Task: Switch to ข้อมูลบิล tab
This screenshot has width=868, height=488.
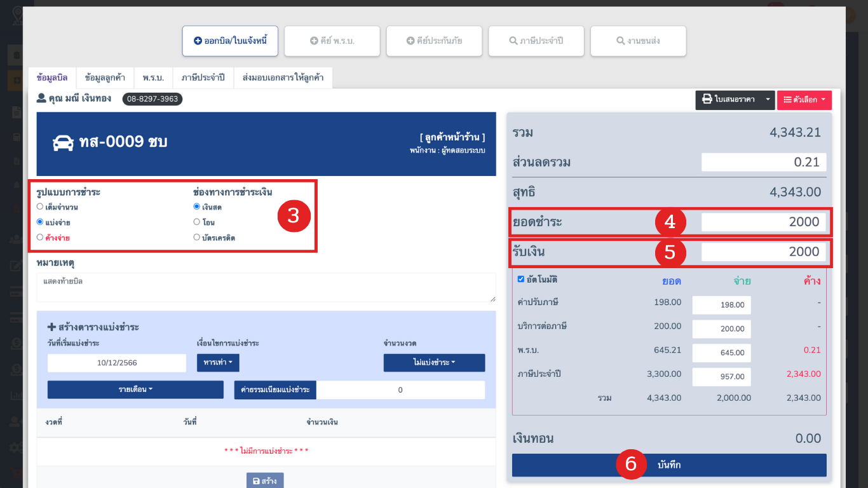Action: pos(52,78)
